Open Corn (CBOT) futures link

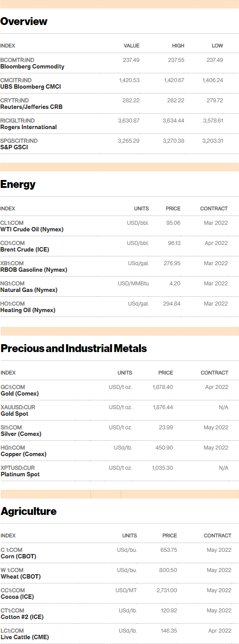18,557
